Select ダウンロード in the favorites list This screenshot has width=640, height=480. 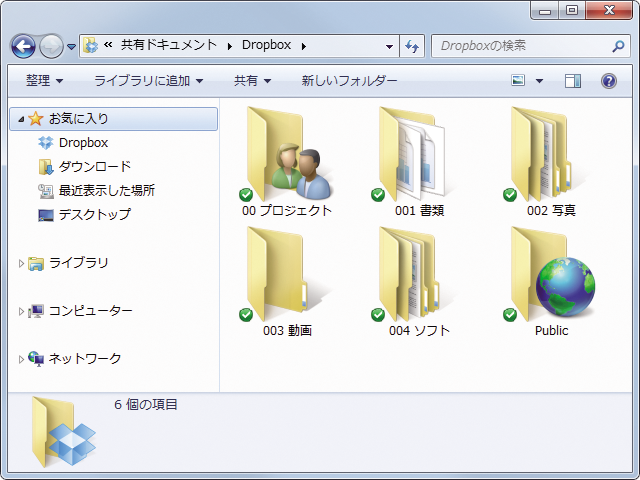click(94, 167)
